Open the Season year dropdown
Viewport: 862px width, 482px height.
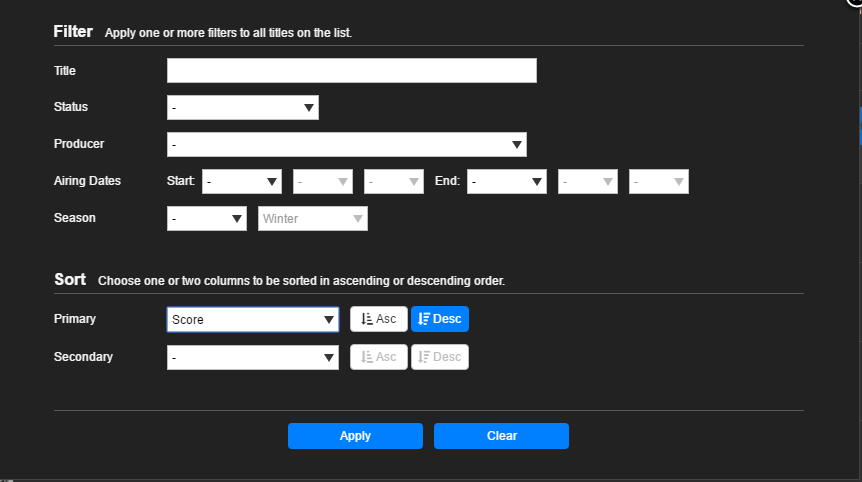(207, 219)
